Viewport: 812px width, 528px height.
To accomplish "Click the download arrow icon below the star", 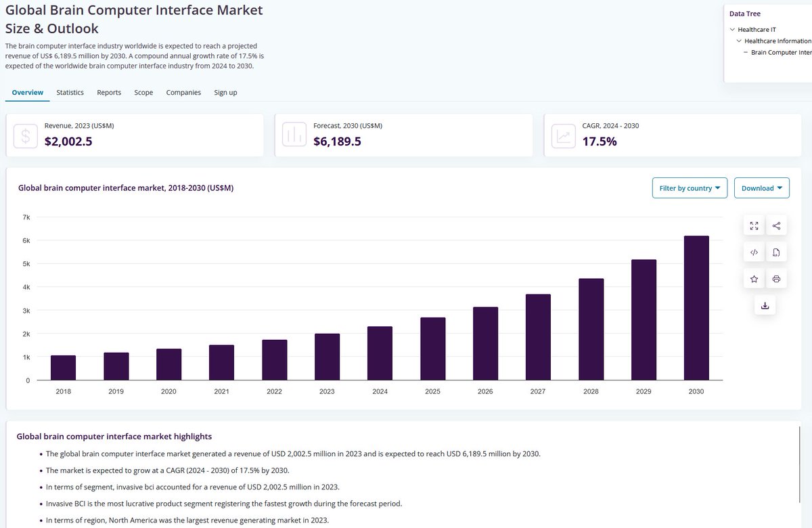I will pos(765,305).
